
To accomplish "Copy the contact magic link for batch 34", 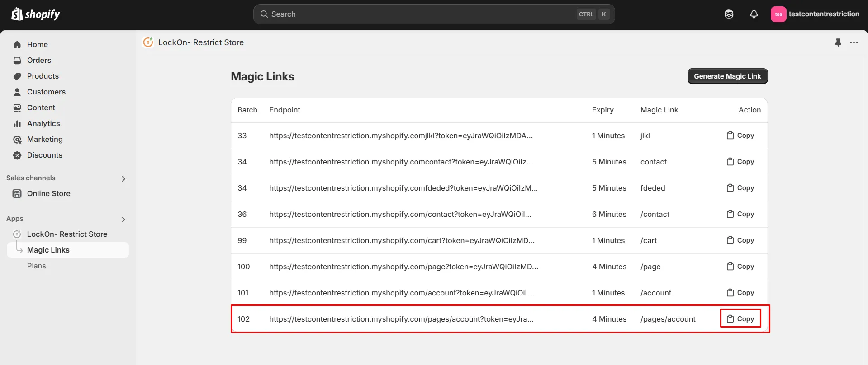I will 740,162.
